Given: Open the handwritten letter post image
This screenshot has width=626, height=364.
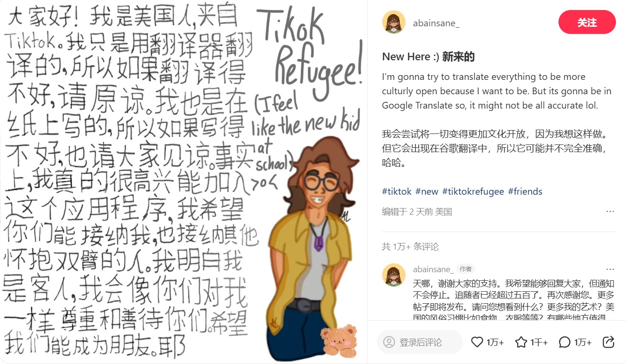Looking at the screenshot, I should [184, 182].
